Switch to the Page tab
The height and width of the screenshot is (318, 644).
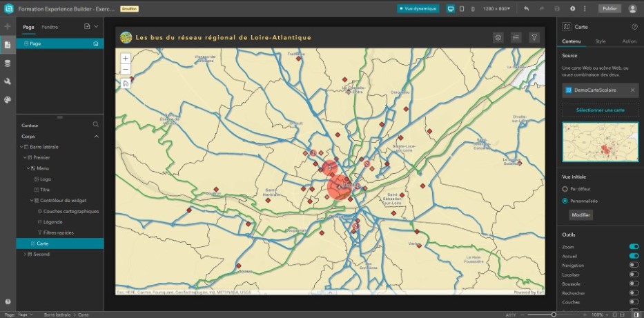click(29, 27)
